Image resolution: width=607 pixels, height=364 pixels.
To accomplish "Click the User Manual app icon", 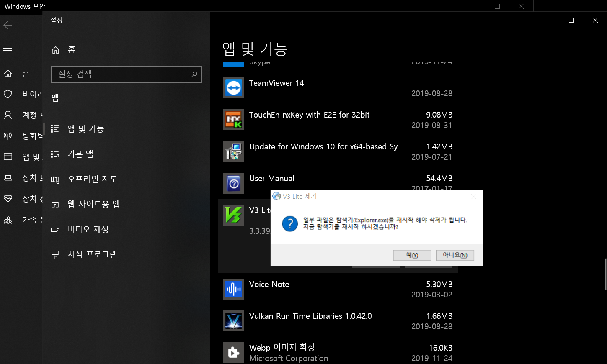I will click(234, 183).
